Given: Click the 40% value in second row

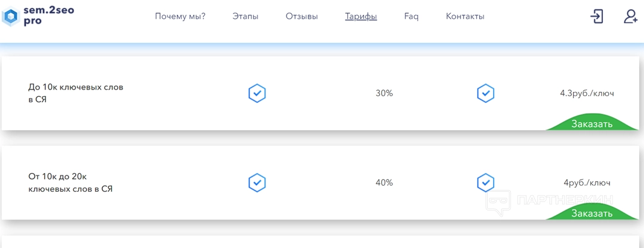Looking at the screenshot, I should coord(384,183).
